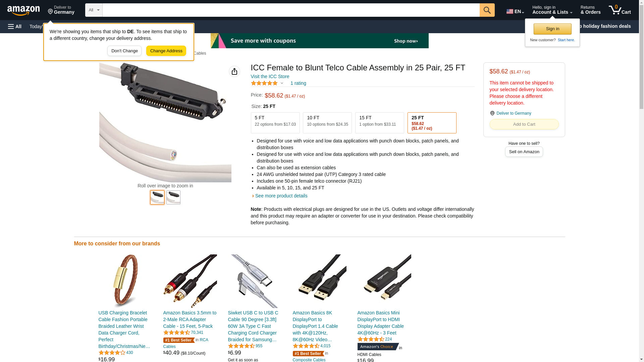Expand Account & Lists menu
Image resolution: width=644 pixels, height=362 pixels.
point(552,10)
